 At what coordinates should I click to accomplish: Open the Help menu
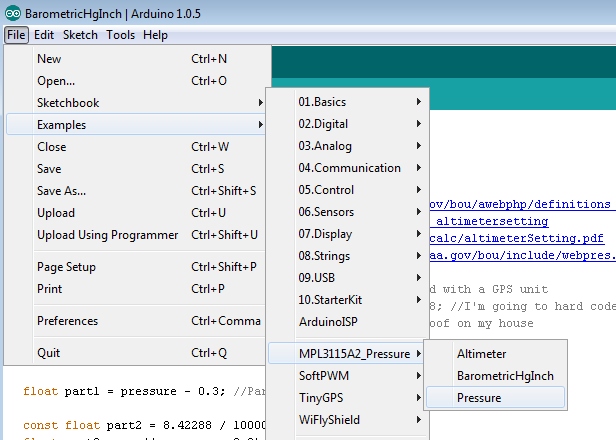[155, 35]
